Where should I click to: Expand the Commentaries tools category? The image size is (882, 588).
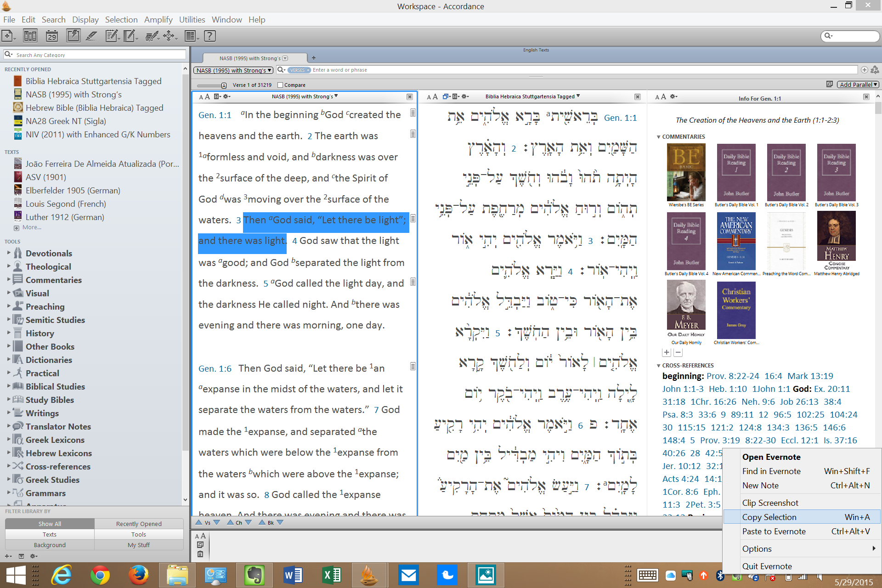[9, 280]
